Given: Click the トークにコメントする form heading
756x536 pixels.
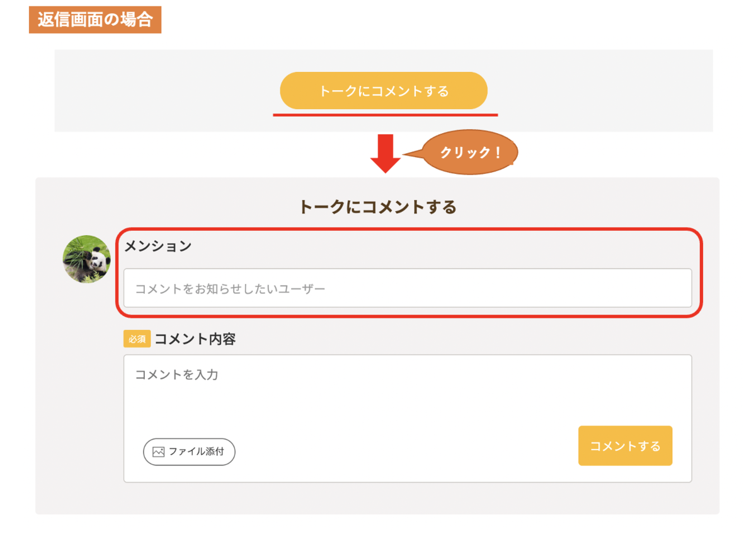Looking at the screenshot, I should coord(377,207).
